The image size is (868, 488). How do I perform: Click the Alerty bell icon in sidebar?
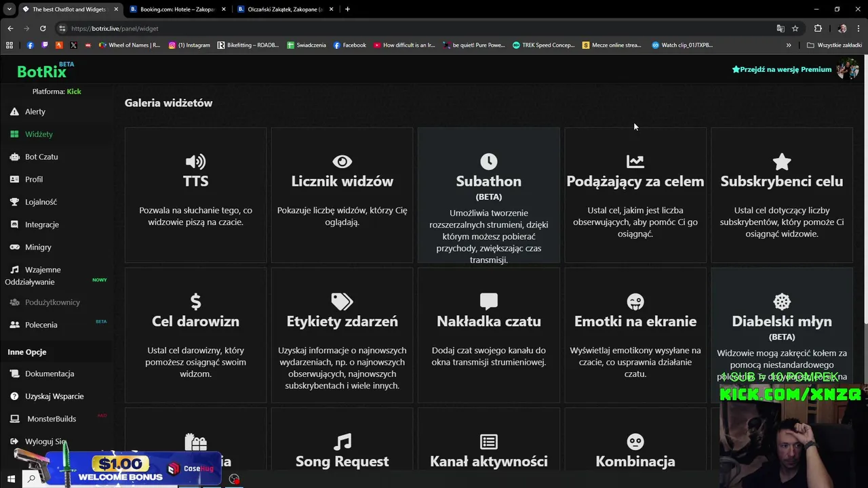tap(14, 111)
